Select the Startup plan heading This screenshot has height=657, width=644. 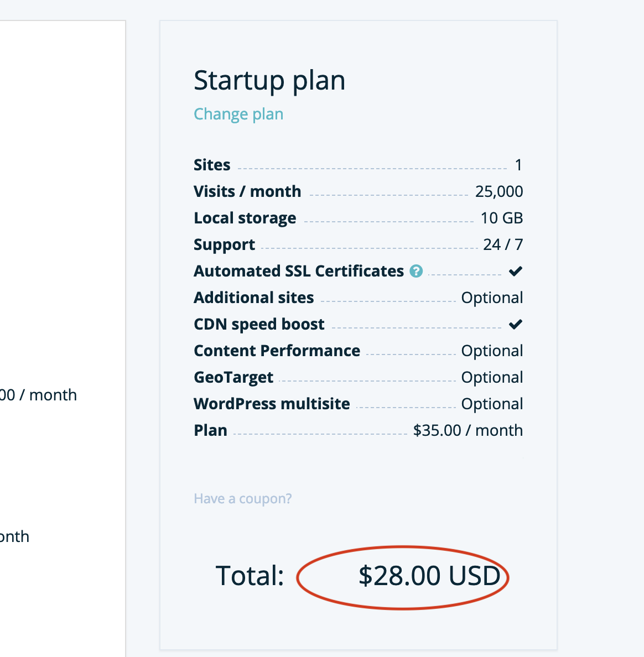pyautogui.click(x=269, y=81)
